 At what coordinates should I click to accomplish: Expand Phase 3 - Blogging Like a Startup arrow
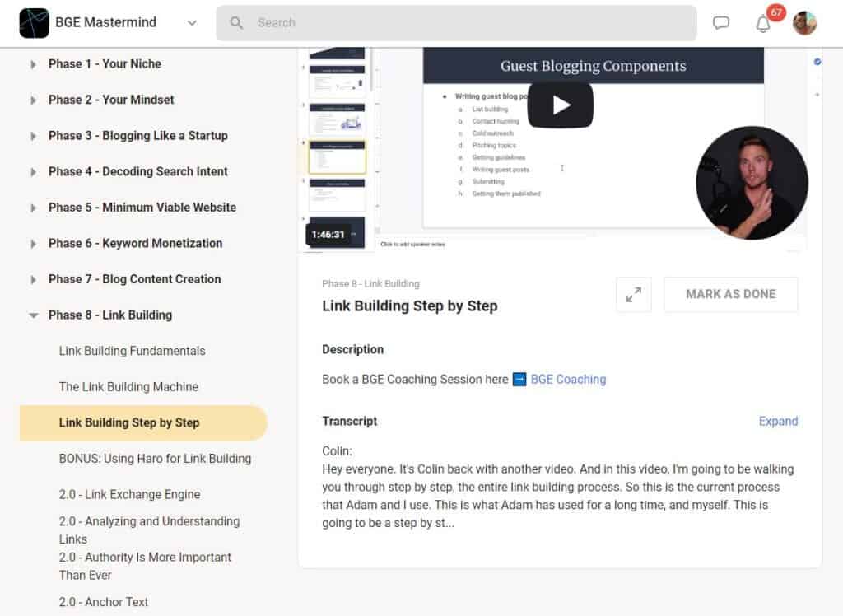(33, 136)
